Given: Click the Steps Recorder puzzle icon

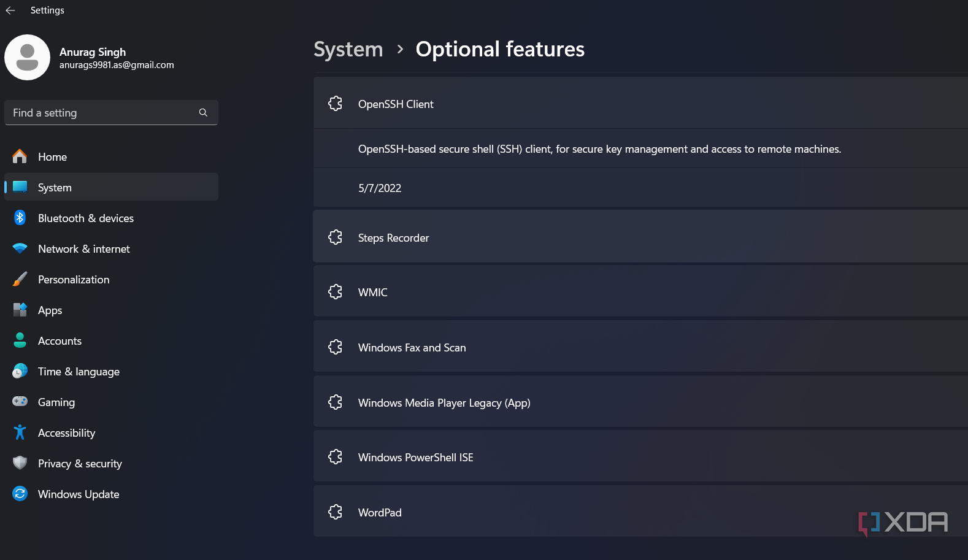Looking at the screenshot, I should click(x=335, y=237).
